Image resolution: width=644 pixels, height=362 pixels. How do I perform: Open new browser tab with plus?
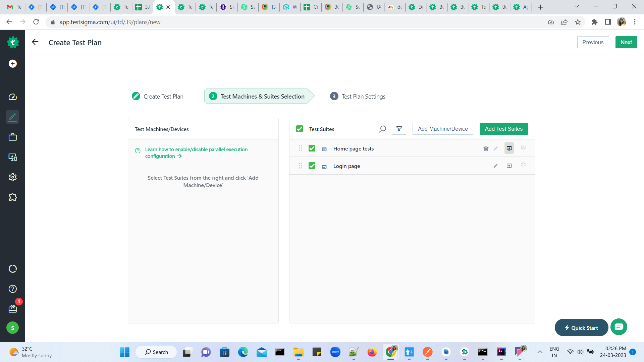coord(540,7)
